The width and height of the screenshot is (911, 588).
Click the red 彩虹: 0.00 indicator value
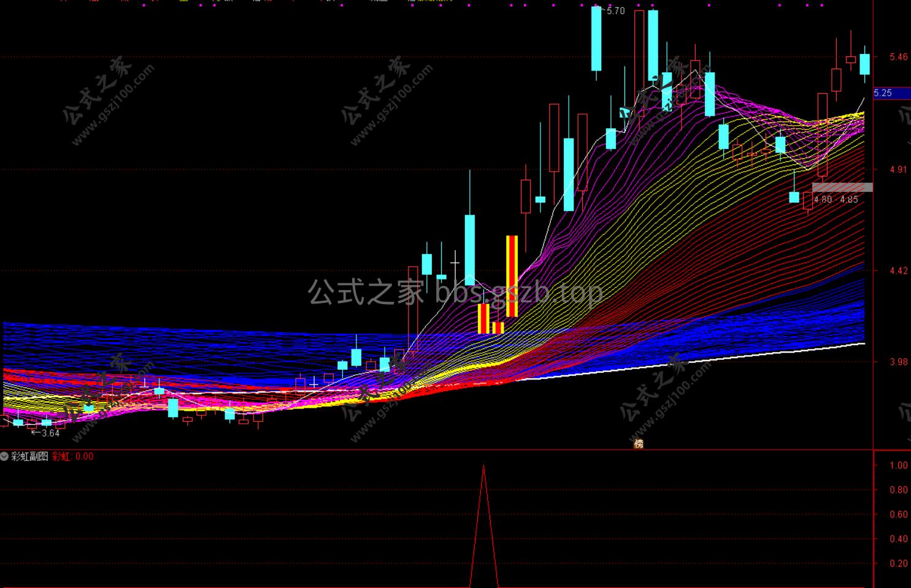pyautogui.click(x=73, y=456)
